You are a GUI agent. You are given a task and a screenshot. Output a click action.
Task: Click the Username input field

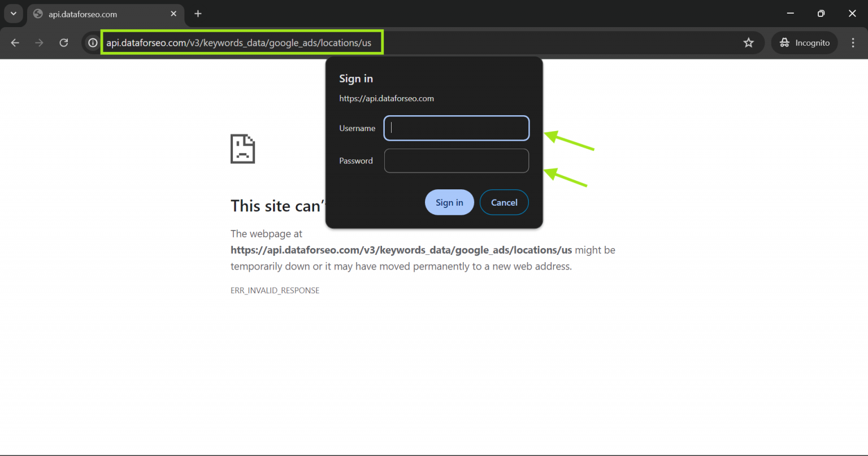click(456, 128)
